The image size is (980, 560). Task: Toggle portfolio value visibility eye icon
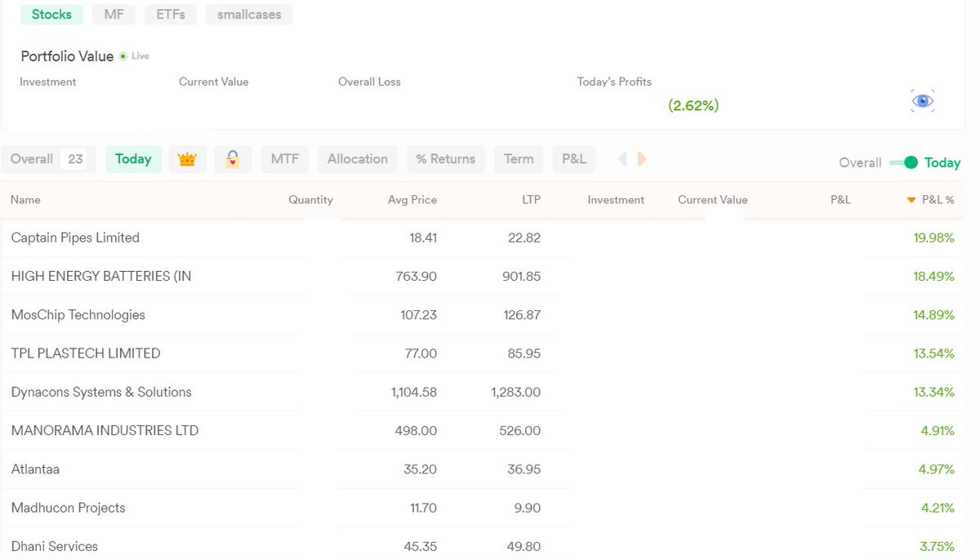coord(923,100)
